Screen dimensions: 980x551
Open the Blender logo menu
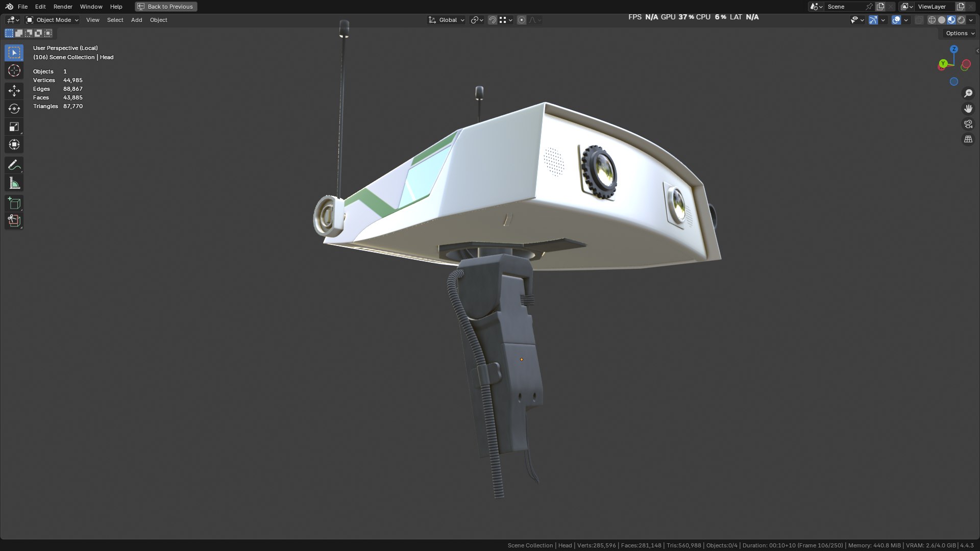9,7
